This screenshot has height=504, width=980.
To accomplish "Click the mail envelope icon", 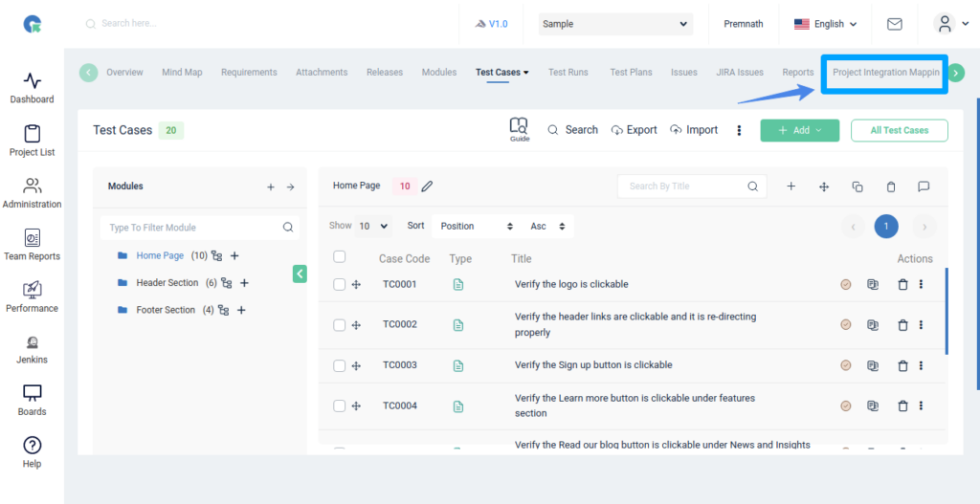I will click(x=895, y=24).
